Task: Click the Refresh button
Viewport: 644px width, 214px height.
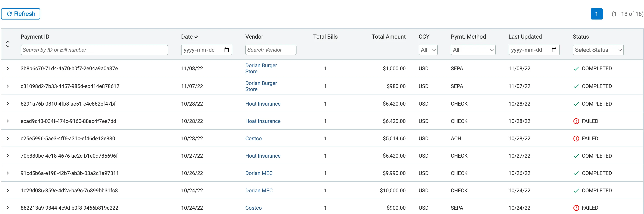Action: 21,14
